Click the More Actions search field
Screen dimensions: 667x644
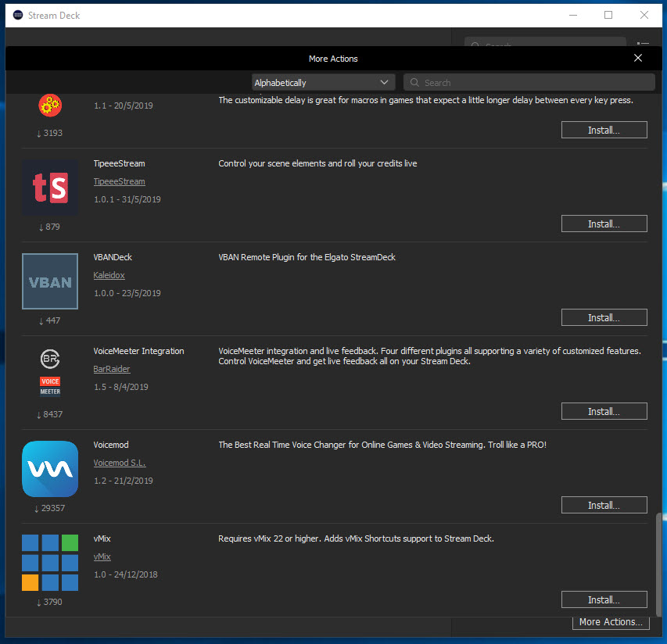(x=529, y=83)
